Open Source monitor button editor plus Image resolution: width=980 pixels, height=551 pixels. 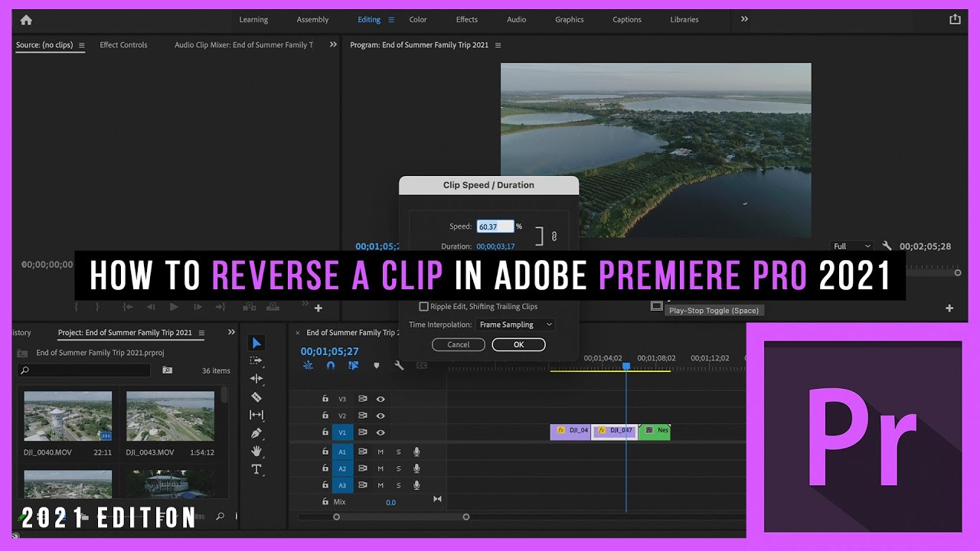point(318,308)
